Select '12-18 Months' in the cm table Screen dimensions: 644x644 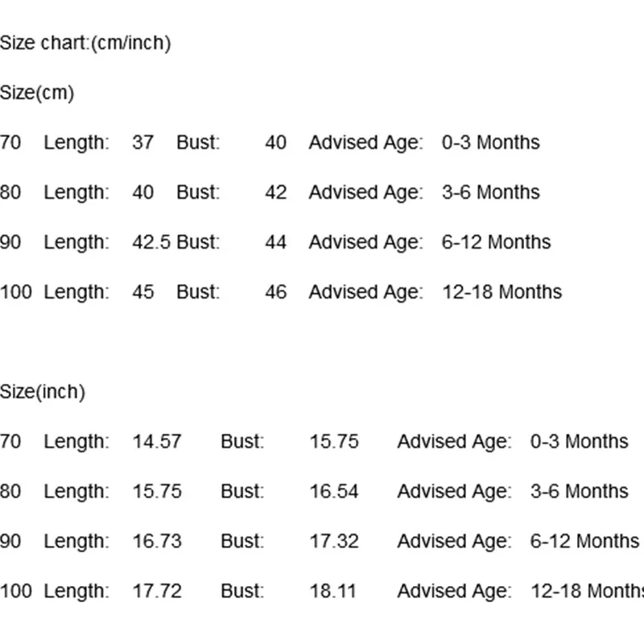(x=502, y=292)
